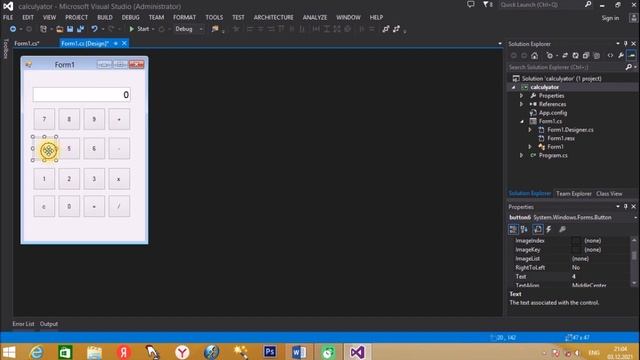Expand the Form1.Designer.cs node
640x360 pixels.
click(530, 130)
